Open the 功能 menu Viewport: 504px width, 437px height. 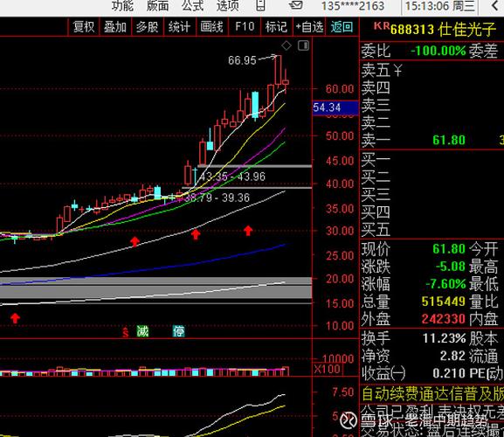tap(122, 6)
